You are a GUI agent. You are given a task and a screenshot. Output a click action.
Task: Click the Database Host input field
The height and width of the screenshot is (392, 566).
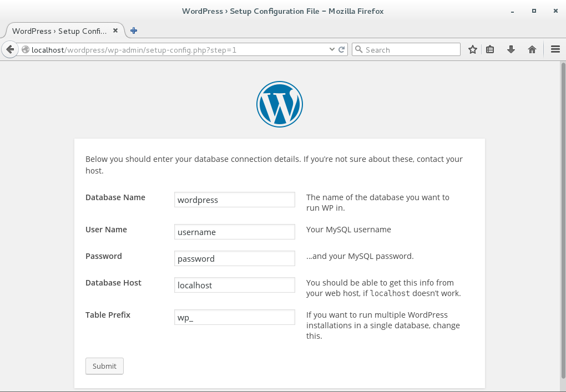[x=235, y=285]
